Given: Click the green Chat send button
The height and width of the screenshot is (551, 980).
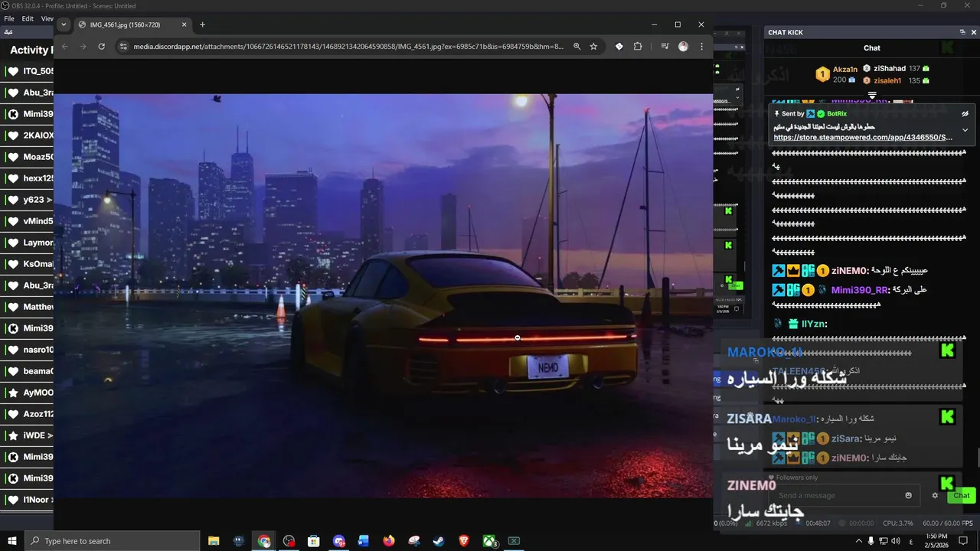Looking at the screenshot, I should point(962,495).
